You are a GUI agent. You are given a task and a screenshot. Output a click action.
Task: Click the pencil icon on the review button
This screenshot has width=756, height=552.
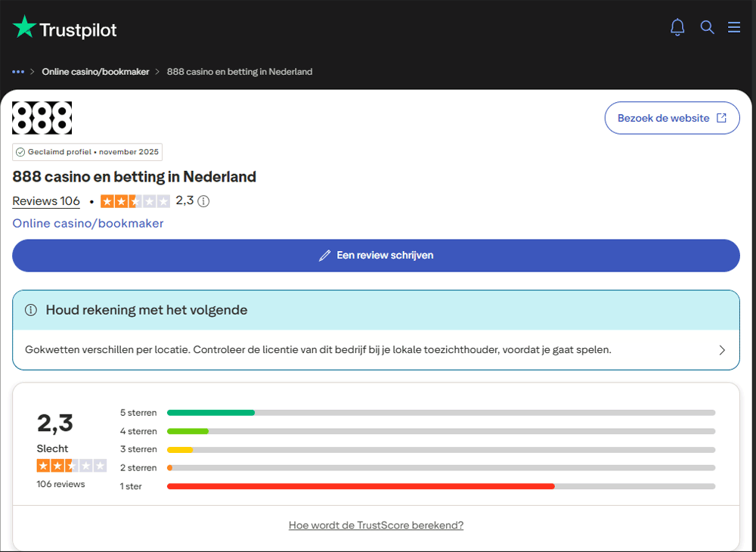tap(324, 256)
